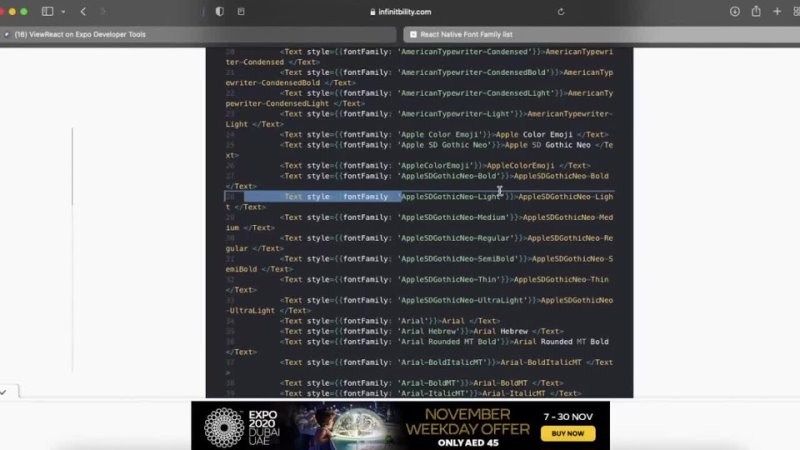Click the 'Arial Hebrew' code line
Screen dimensions: 800x450
click(421, 331)
